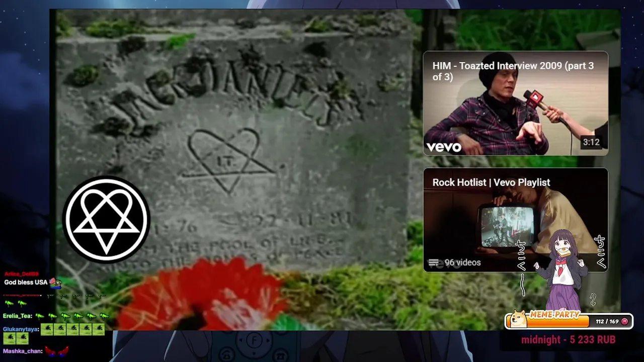Click the Doge icon on the Meme Party bar
The height and width of the screenshot is (362, 644).
click(518, 319)
